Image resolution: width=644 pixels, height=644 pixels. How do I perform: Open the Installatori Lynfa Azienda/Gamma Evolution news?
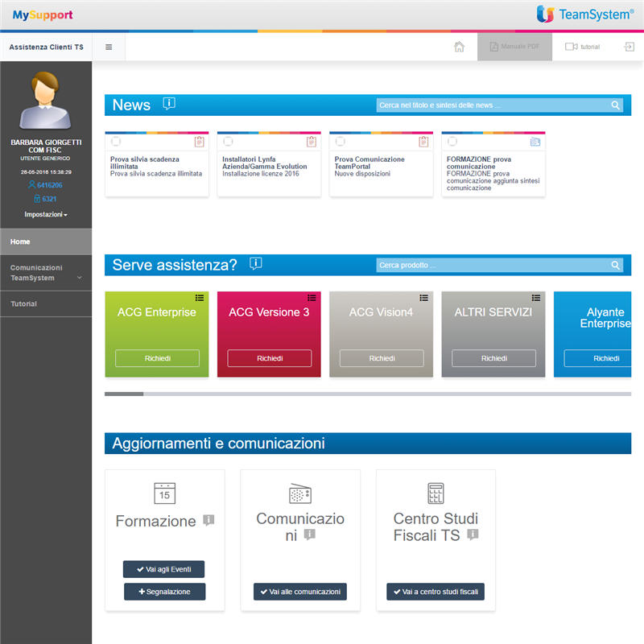(x=265, y=163)
